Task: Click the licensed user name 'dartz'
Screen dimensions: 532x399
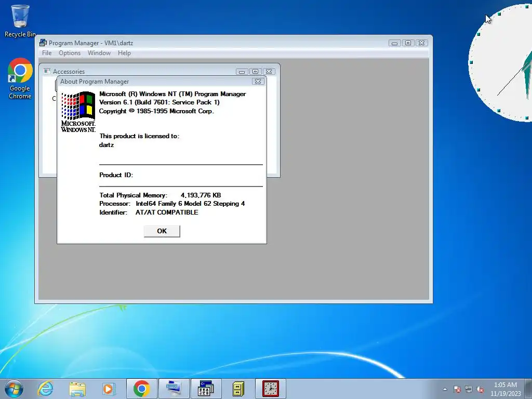Action: click(x=107, y=145)
